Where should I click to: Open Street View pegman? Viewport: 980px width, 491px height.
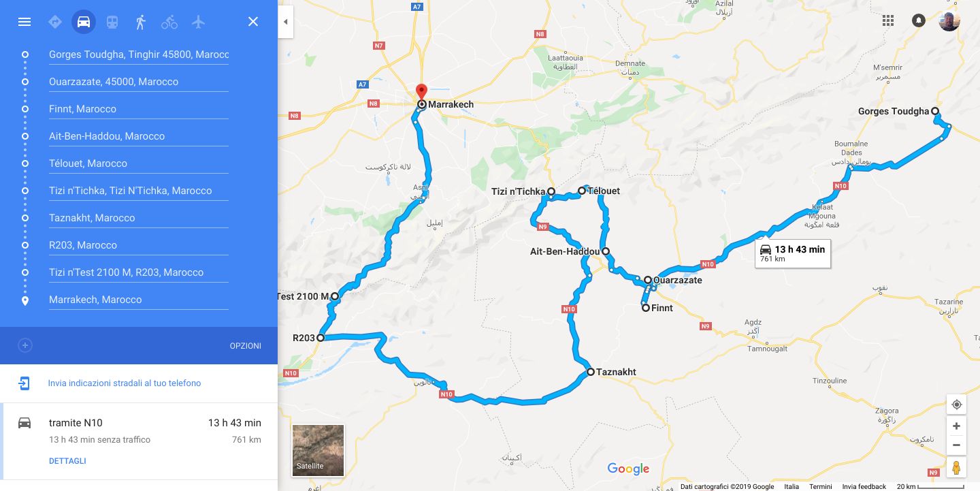956,468
